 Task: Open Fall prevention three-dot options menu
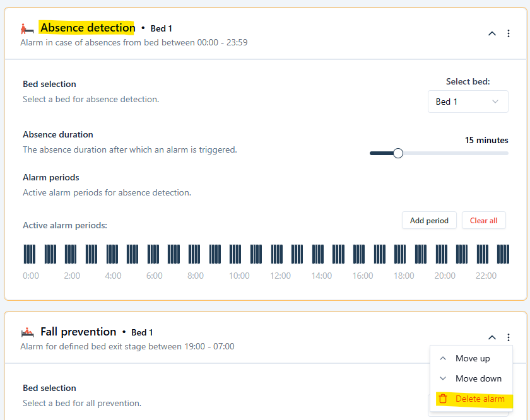pyautogui.click(x=509, y=337)
